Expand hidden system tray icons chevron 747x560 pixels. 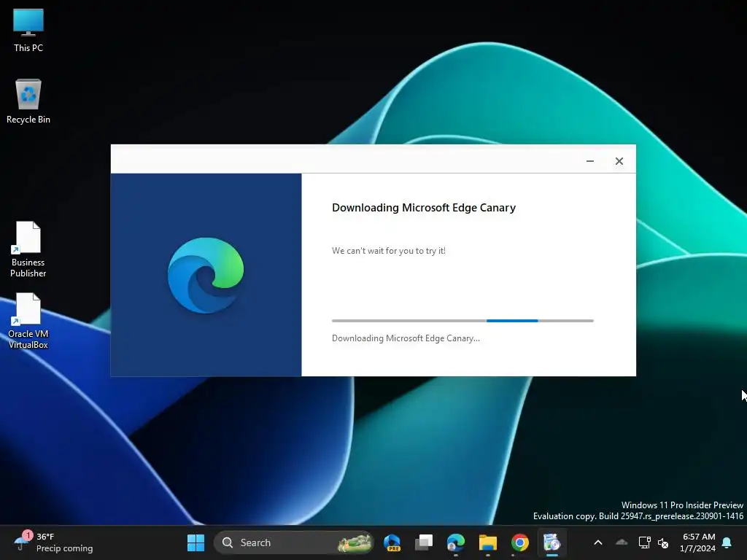598,542
